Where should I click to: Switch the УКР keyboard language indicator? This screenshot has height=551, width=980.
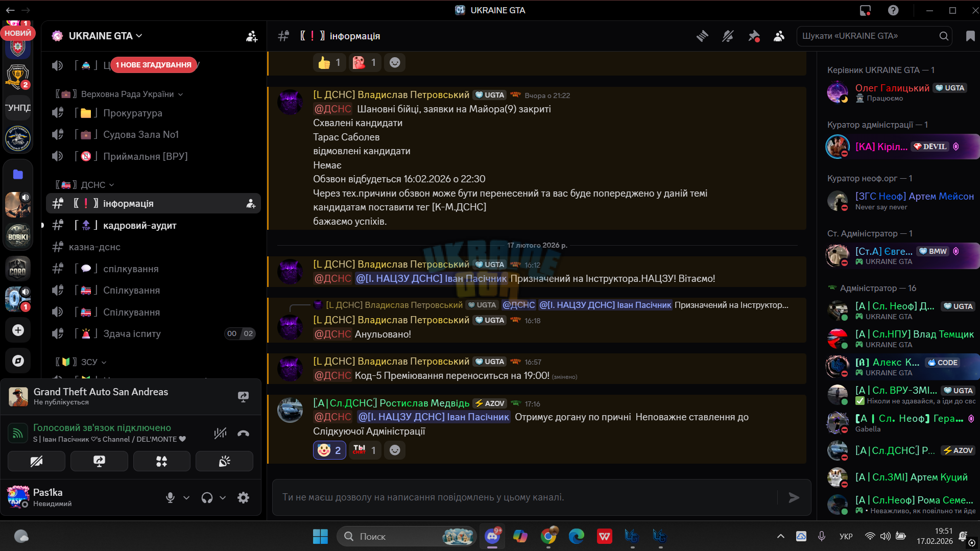[846, 536]
